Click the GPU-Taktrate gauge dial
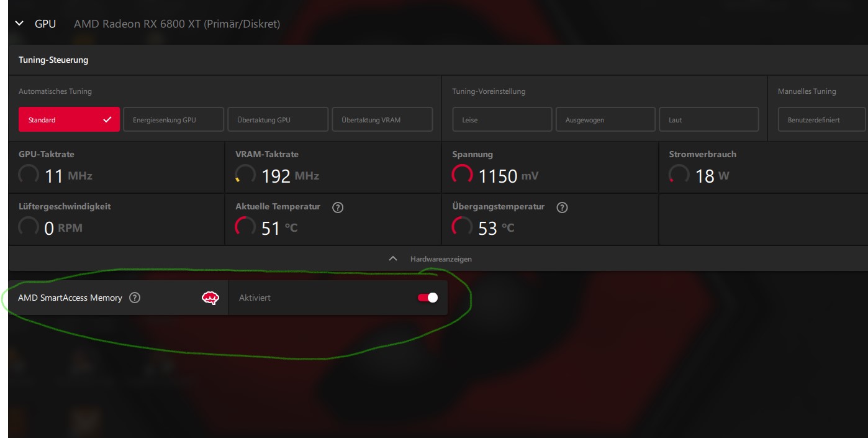868x438 pixels. click(x=29, y=175)
